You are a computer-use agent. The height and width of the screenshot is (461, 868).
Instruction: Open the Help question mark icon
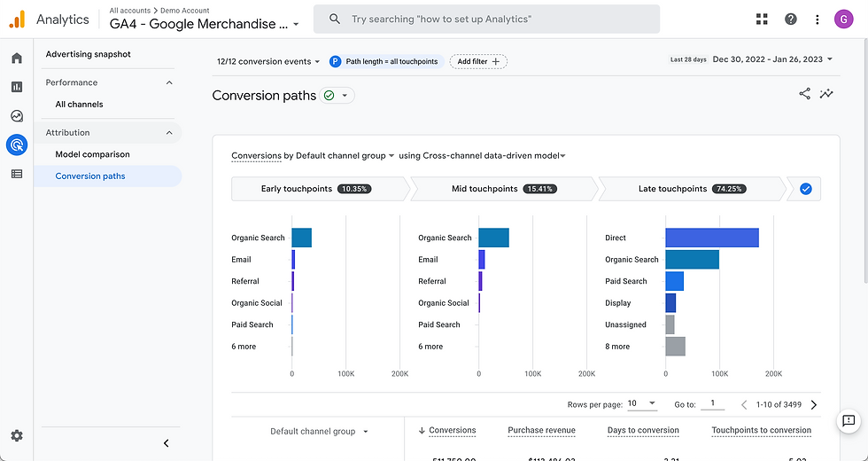click(x=790, y=20)
